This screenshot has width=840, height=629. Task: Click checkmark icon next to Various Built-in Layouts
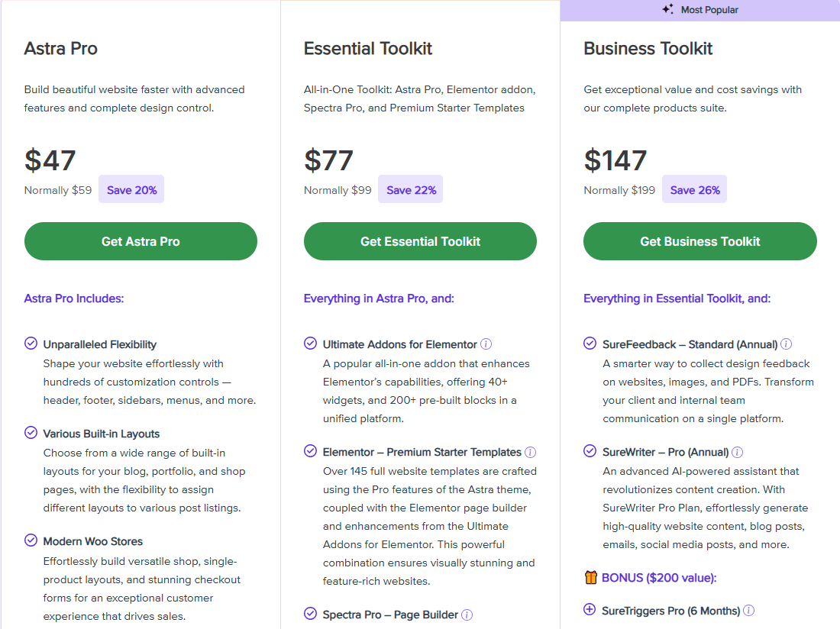(31, 433)
